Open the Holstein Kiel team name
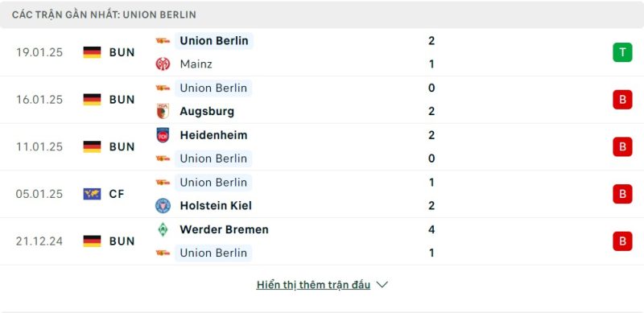Image resolution: width=644 pixels, height=313 pixels. (x=216, y=206)
